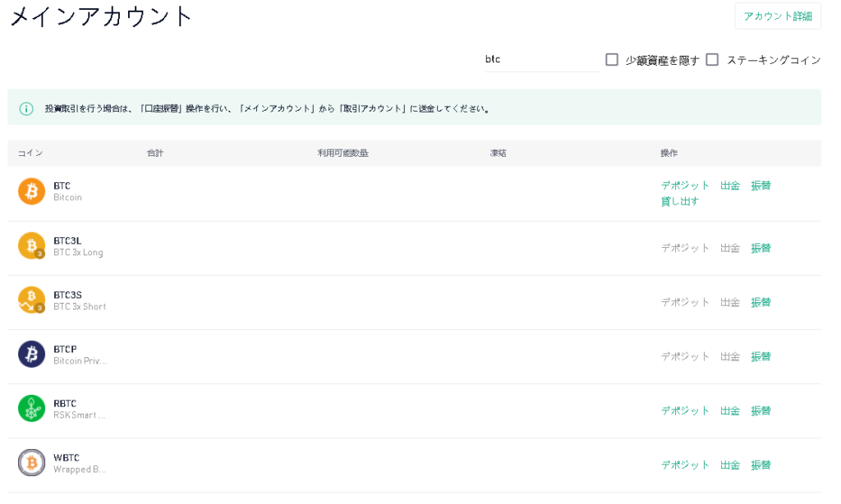Click the BTCP coin name text
Viewport: 841px width, 504px height.
tap(65, 349)
